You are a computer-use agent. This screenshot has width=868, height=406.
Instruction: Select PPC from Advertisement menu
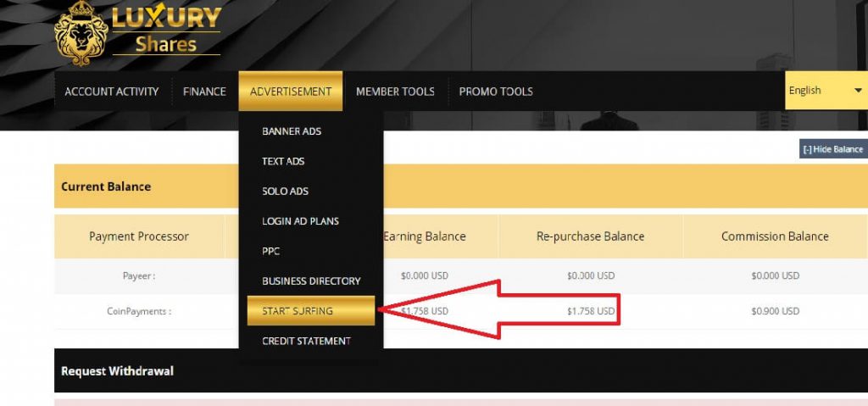tap(270, 251)
